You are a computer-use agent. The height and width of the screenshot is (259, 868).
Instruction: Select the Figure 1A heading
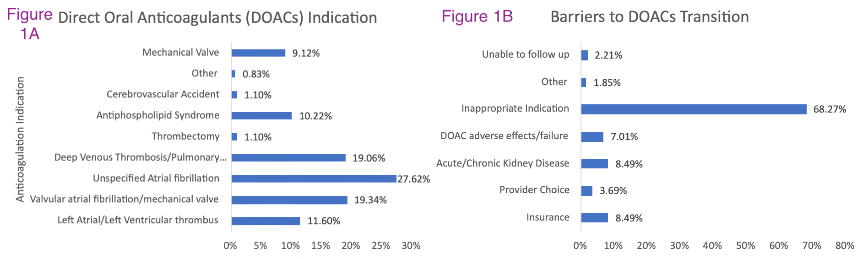[x=30, y=24]
